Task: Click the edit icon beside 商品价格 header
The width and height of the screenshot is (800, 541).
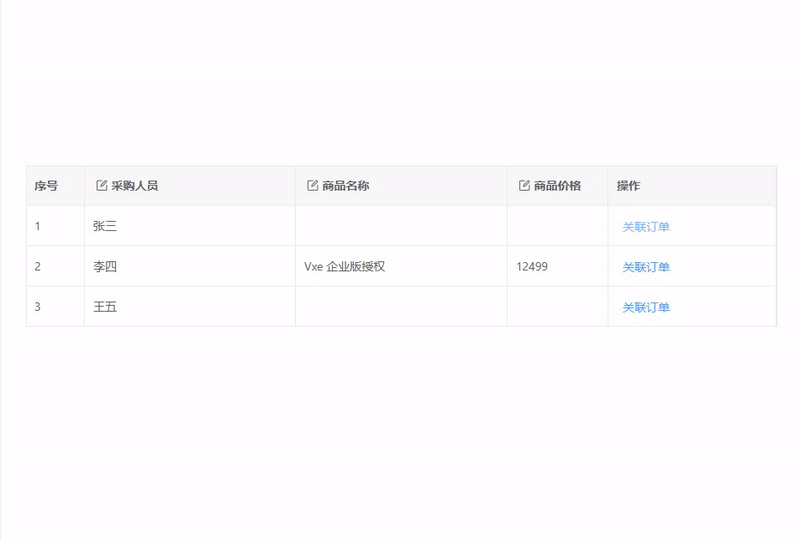Action: (x=525, y=186)
